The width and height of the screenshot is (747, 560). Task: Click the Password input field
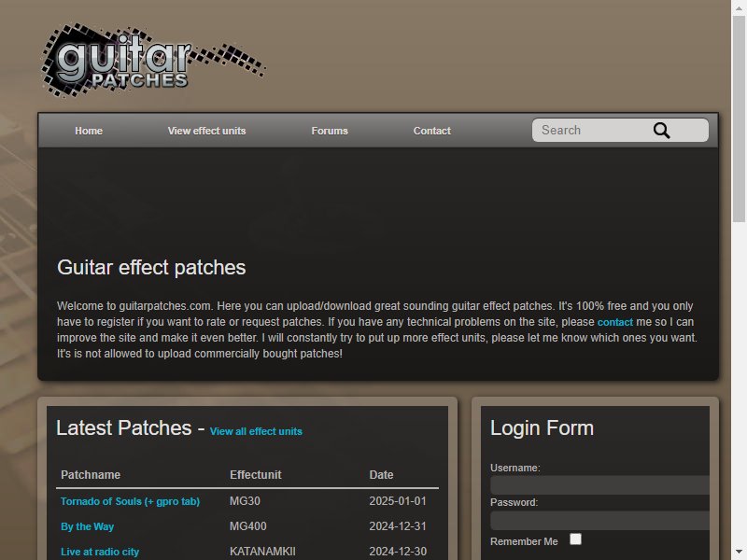click(599, 521)
